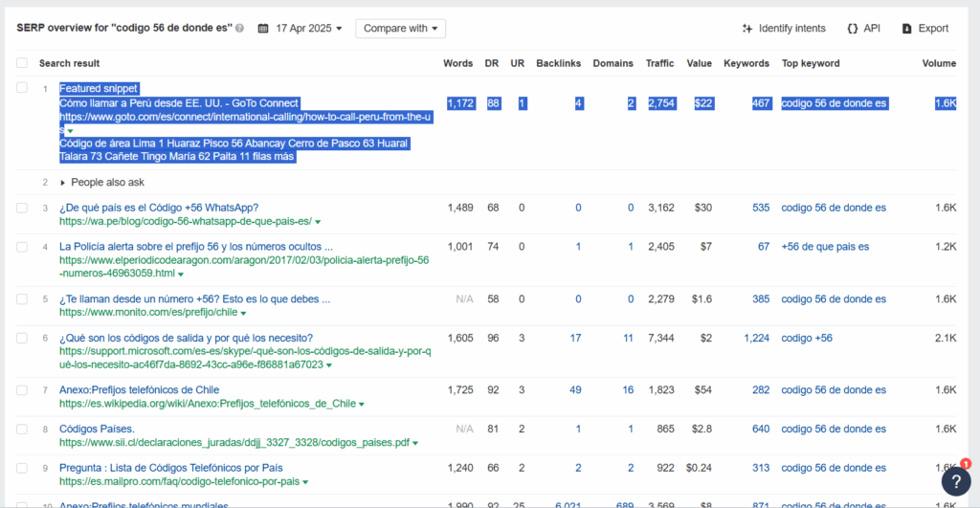Check the es.mailpro.com result checkbox

click(22, 468)
